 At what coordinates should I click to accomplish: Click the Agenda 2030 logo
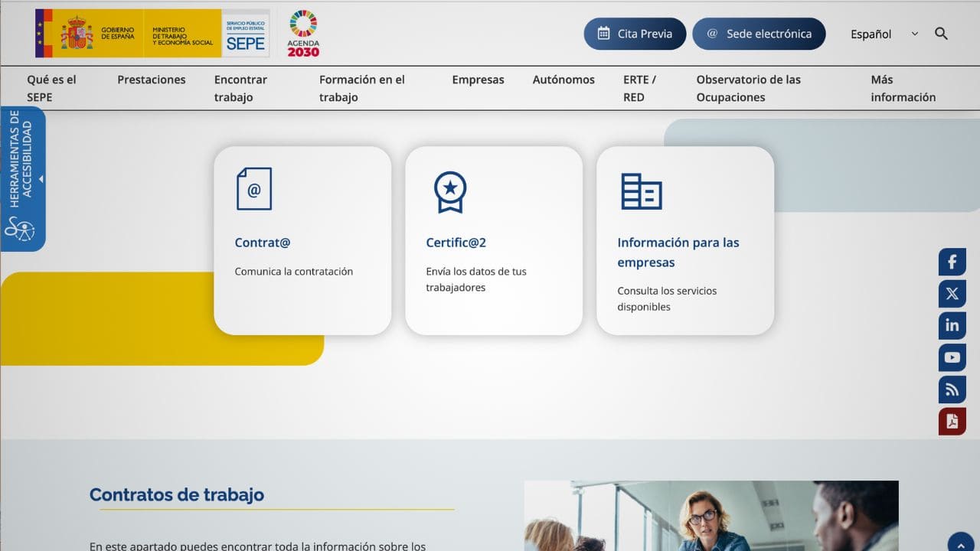[x=303, y=34]
